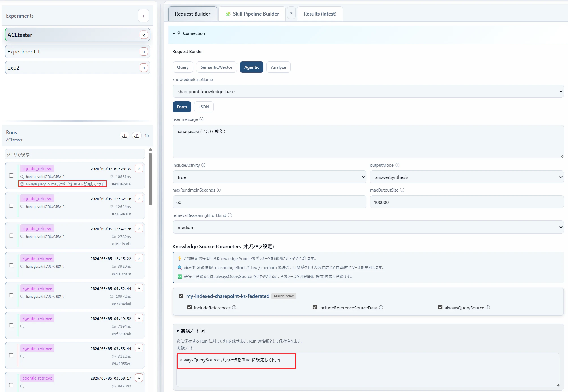Open the outputMode answerSynthesis dropdown

[x=467, y=177]
